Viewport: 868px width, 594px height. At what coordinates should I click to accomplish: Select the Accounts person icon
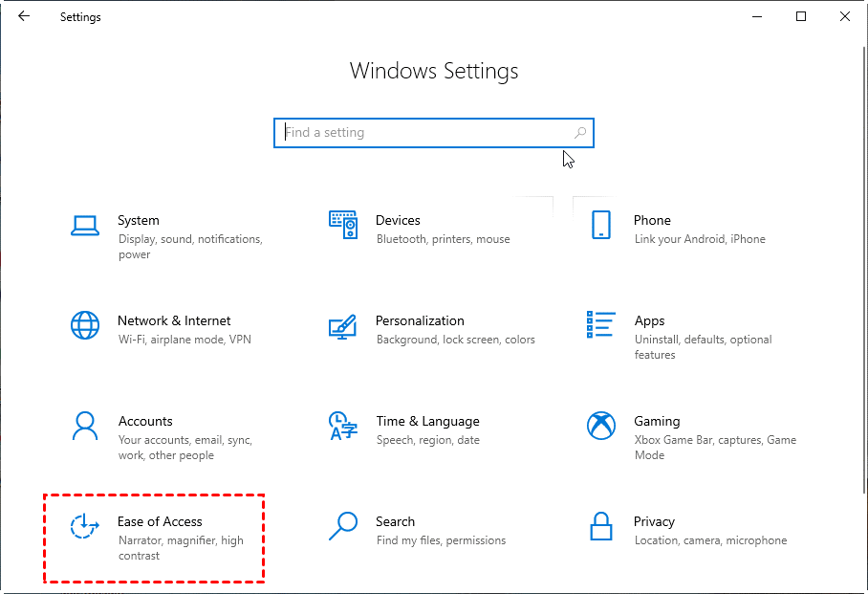(85, 426)
